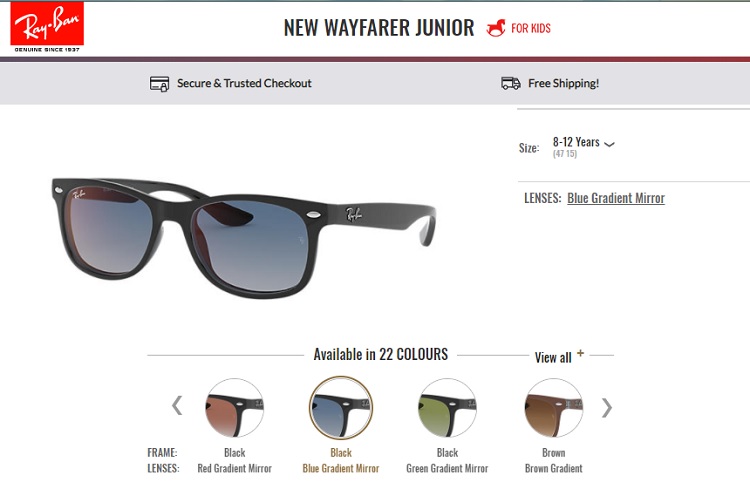
Task: Expand size options via chevron arrow
Action: [x=609, y=144]
